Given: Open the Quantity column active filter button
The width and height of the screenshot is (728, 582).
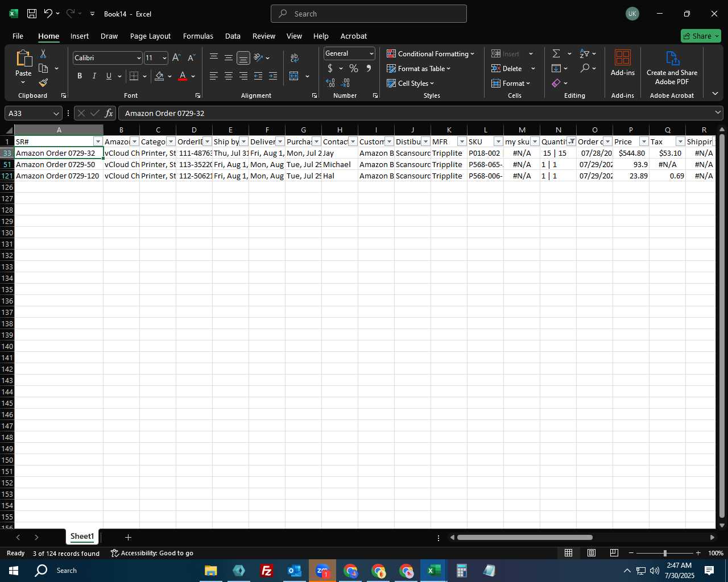Looking at the screenshot, I should tap(571, 142).
